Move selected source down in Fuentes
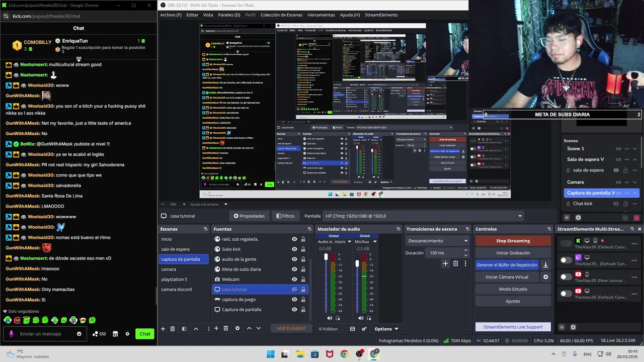The height and width of the screenshot is (362, 644). tap(259, 328)
